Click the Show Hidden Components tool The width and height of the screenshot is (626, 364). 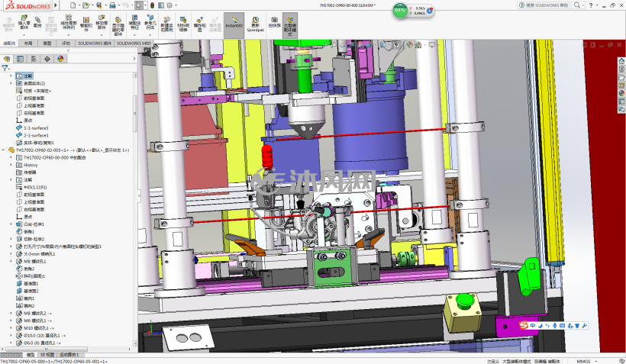pyautogui.click(x=118, y=26)
